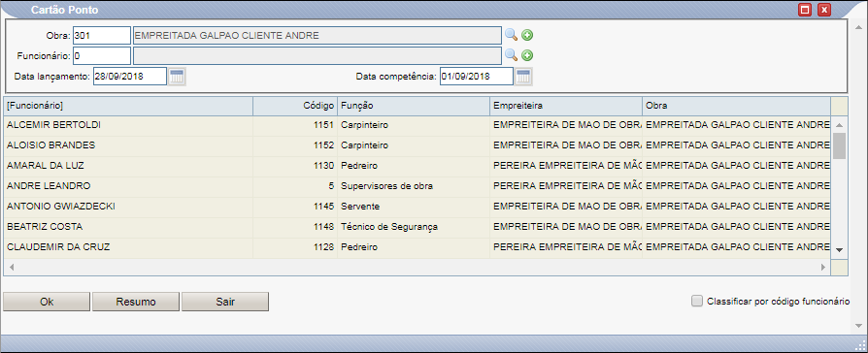This screenshot has width=868, height=353.
Task: Click code cell 1145
Action: click(295, 207)
